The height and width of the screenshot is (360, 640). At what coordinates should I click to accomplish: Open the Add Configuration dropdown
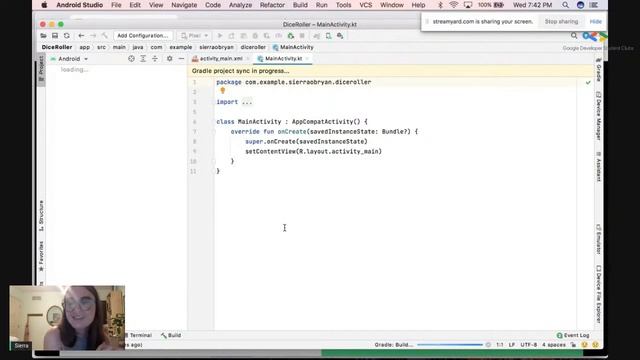142,36
